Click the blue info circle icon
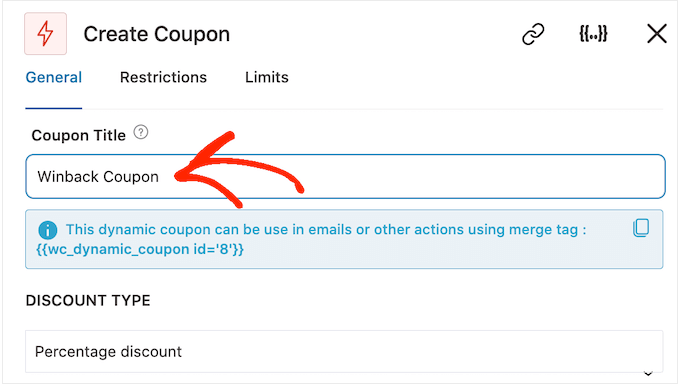 [48, 230]
